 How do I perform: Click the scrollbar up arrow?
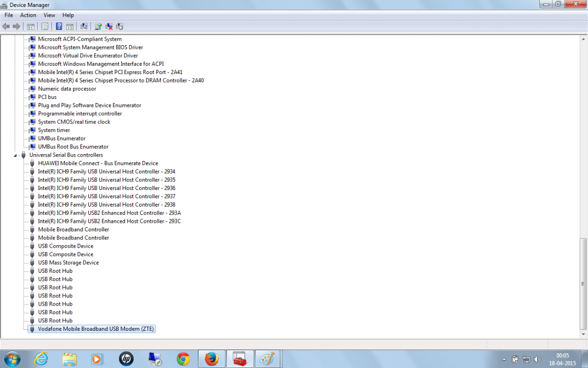pos(583,38)
